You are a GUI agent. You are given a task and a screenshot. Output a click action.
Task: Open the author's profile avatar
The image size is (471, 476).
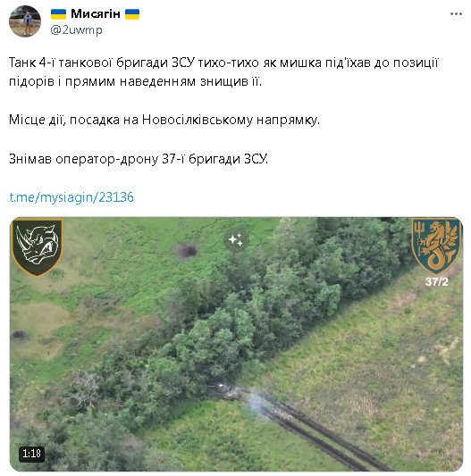pyautogui.click(x=25, y=21)
